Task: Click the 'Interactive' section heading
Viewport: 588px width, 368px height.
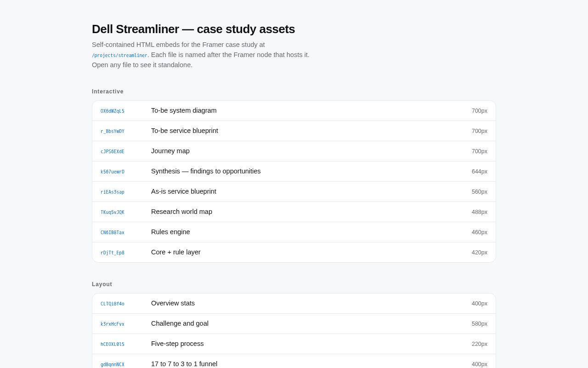Action: [x=107, y=92]
